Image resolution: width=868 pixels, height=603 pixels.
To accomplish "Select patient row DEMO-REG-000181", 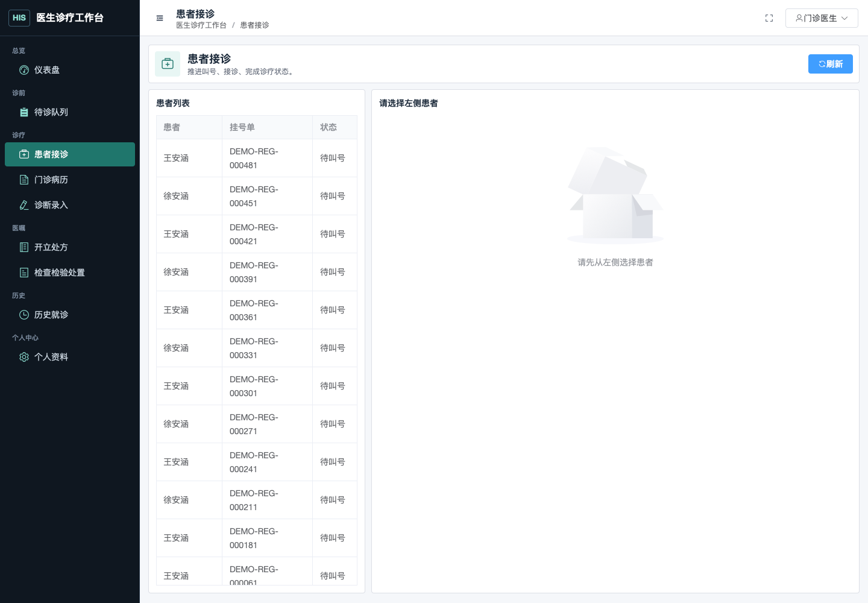I will (257, 538).
